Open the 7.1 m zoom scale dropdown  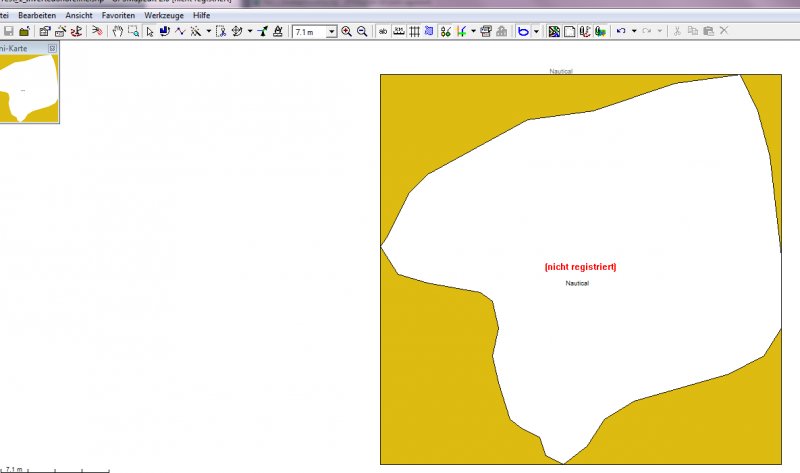(x=331, y=32)
